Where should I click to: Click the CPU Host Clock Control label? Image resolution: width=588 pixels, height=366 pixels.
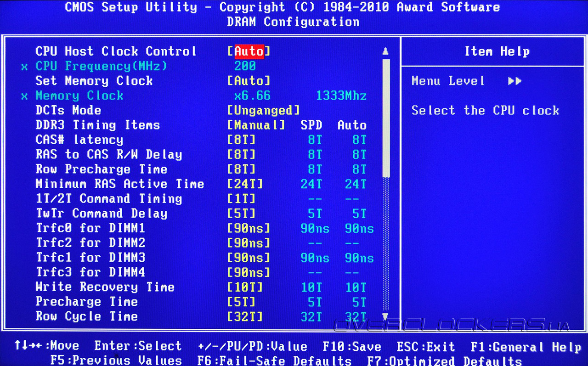(116, 51)
